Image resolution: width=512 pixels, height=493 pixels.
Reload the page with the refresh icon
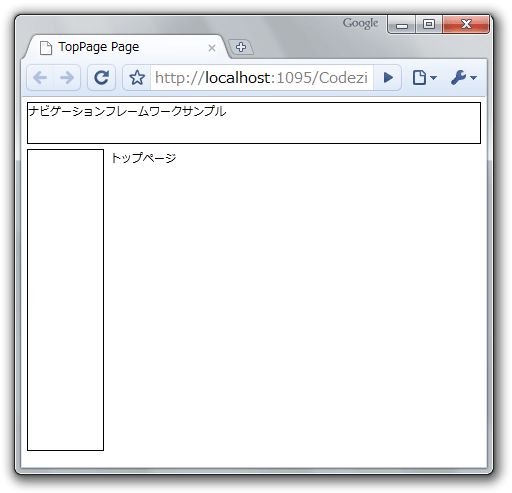click(101, 78)
